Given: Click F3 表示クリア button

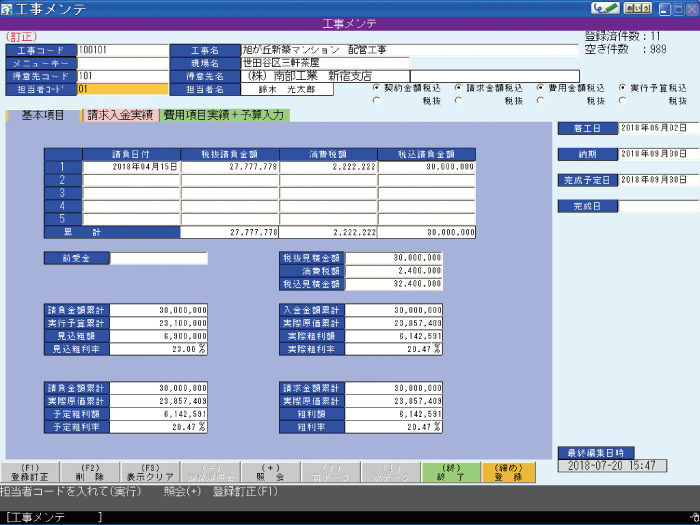Looking at the screenshot, I should point(149,473).
